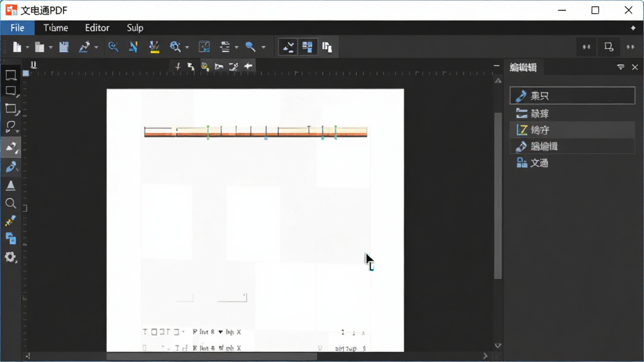Click the minus collapse button above the scrollbar
The height and width of the screenshot is (362, 644).
click(x=496, y=65)
